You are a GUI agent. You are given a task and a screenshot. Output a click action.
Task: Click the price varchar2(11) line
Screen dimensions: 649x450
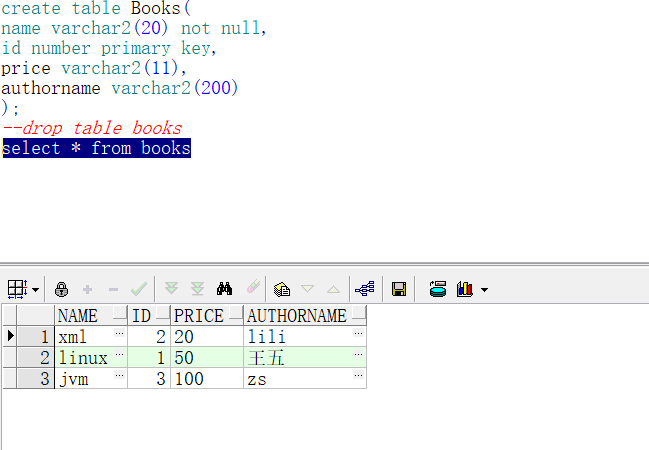[94, 68]
